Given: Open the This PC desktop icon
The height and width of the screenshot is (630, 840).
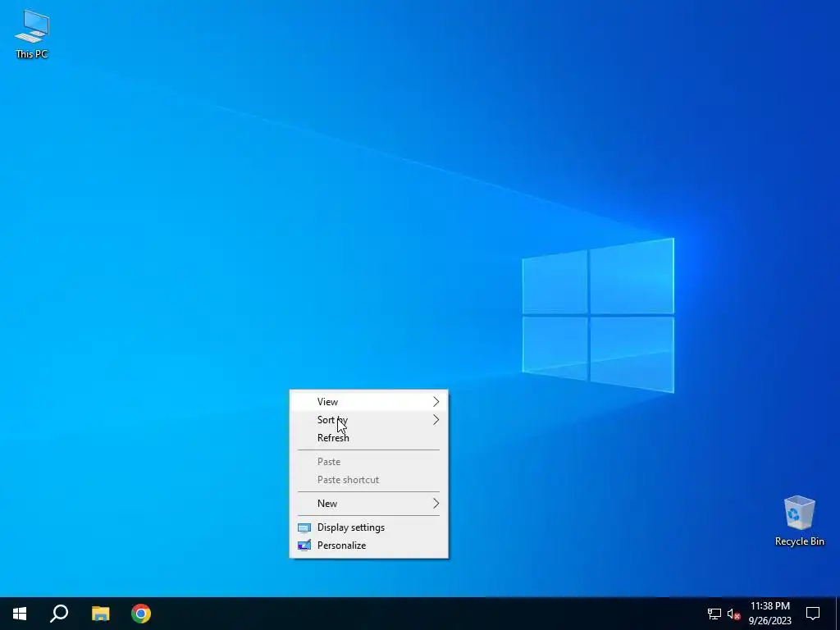Looking at the screenshot, I should [32, 34].
